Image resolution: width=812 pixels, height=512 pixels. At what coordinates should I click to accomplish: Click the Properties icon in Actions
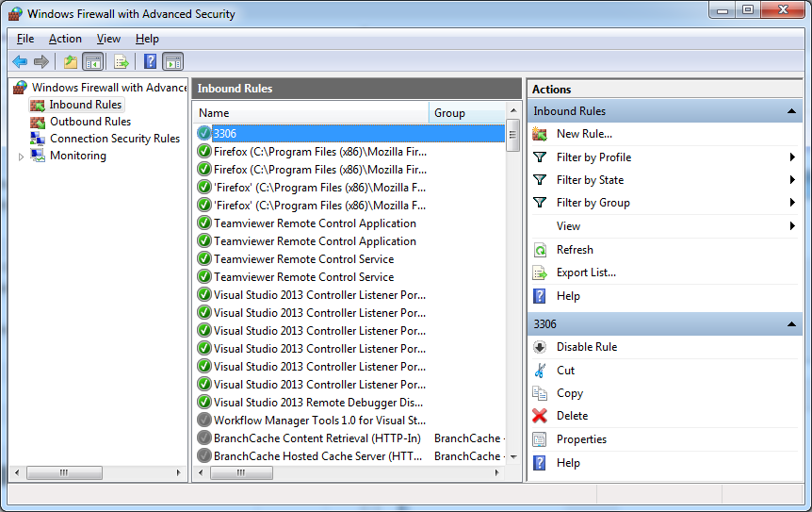540,439
